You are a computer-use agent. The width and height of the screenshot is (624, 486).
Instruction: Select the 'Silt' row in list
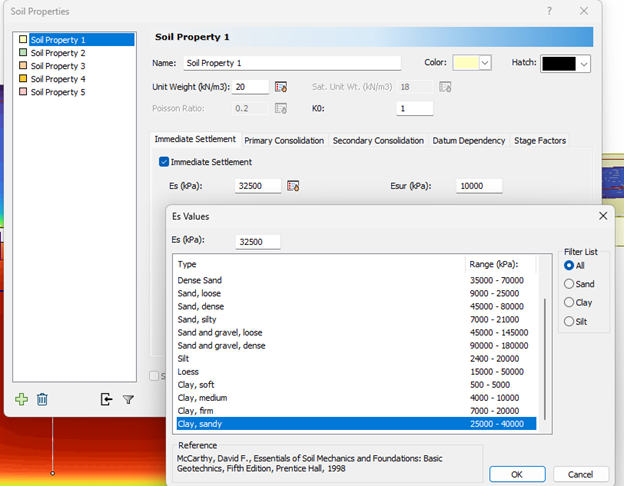[356, 359]
